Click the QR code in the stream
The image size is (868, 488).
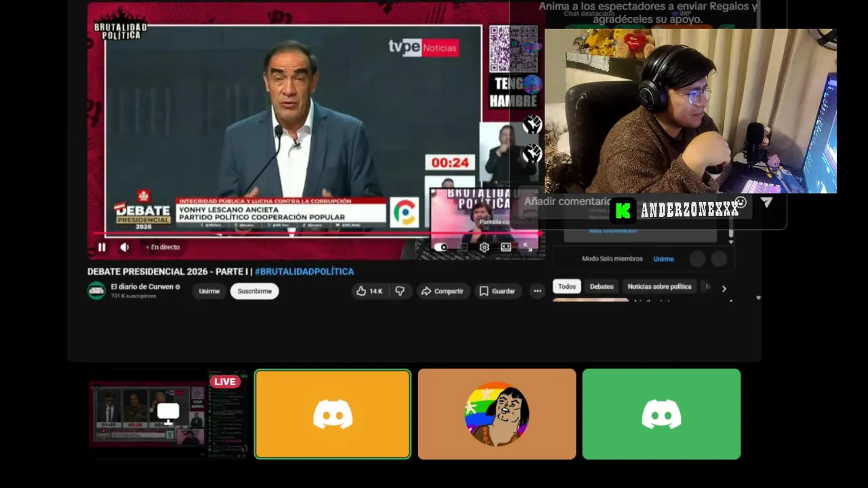[x=515, y=49]
